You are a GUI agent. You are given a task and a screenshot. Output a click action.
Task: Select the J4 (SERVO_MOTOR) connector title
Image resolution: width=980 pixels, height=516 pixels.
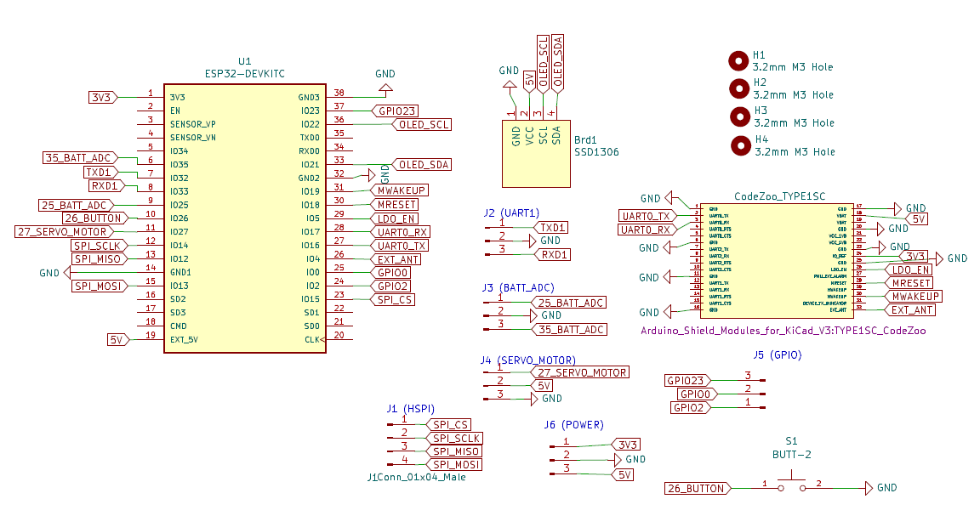(x=528, y=360)
